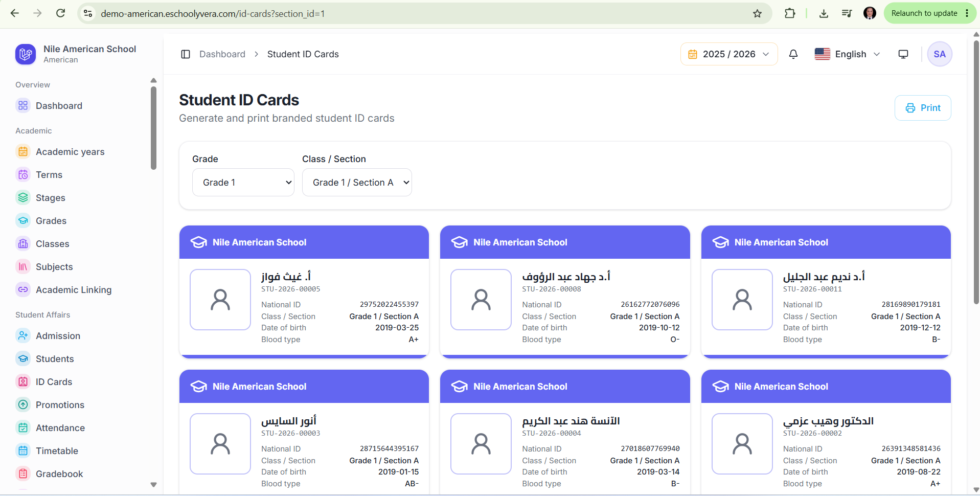Open Chrome menu three-dots
Image resolution: width=980 pixels, height=496 pixels.
pos(967,13)
